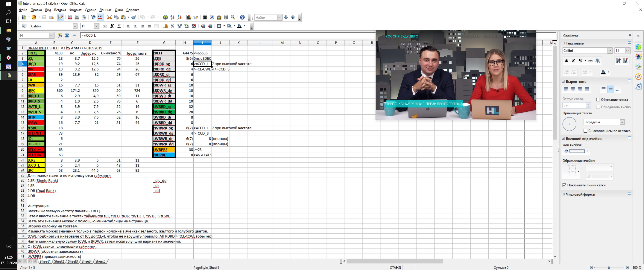This screenshot has width=644, height=270.
Task: Export directly as PDF
Action: click(70, 17)
